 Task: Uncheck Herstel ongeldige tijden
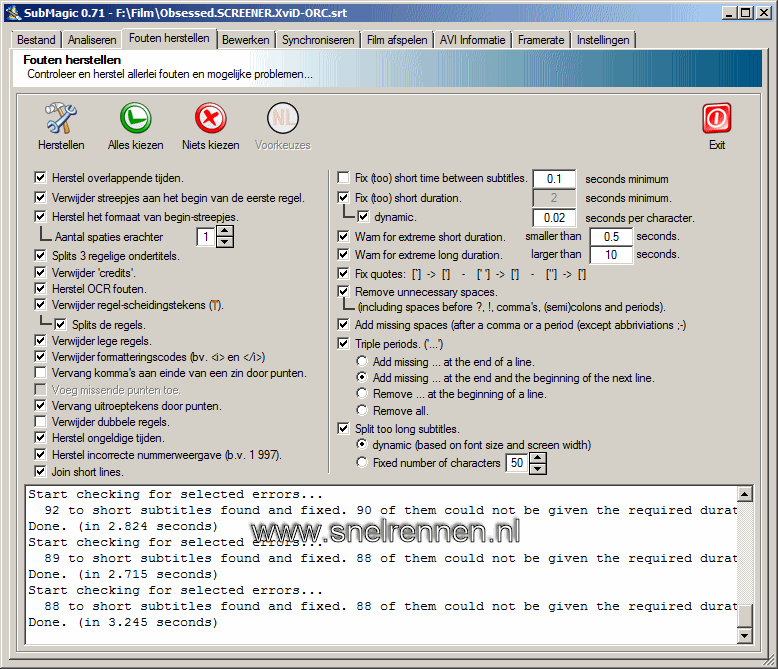click(x=40, y=437)
